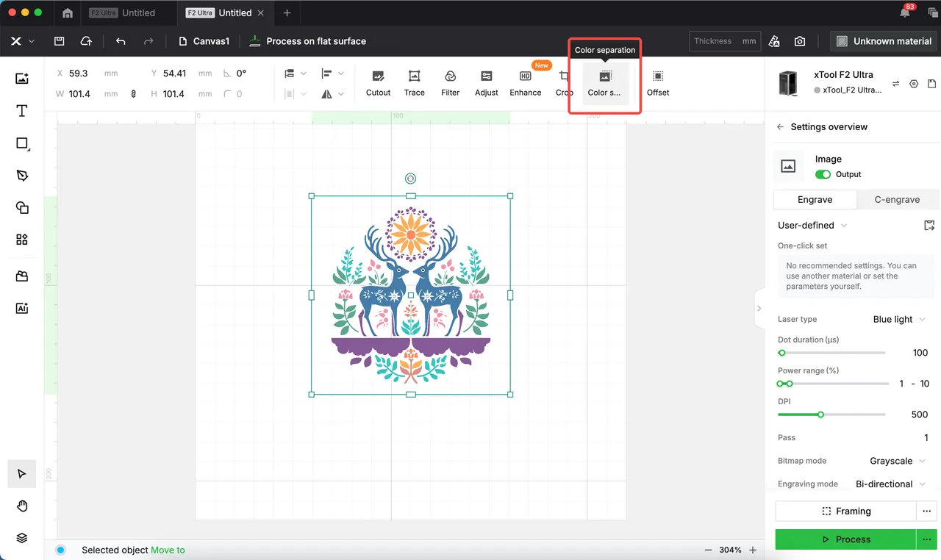Open the Bitmap mode Grayscale dropdown
The height and width of the screenshot is (560, 941).
(898, 461)
